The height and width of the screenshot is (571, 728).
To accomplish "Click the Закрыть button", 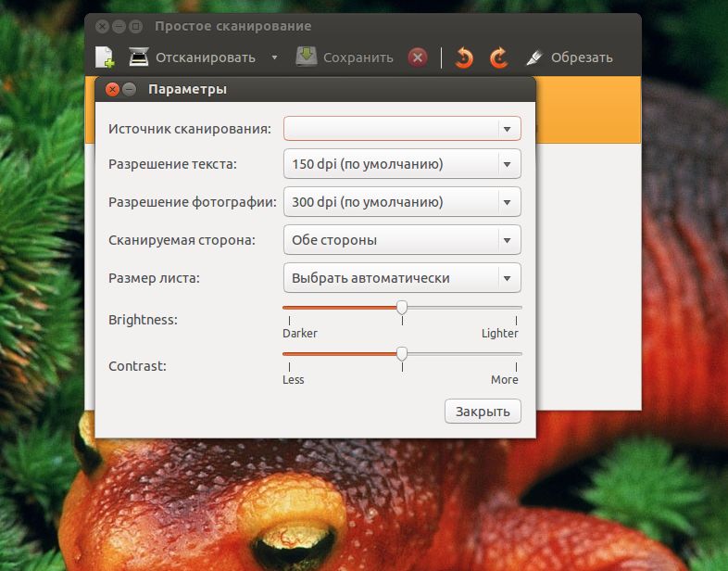I will [483, 412].
